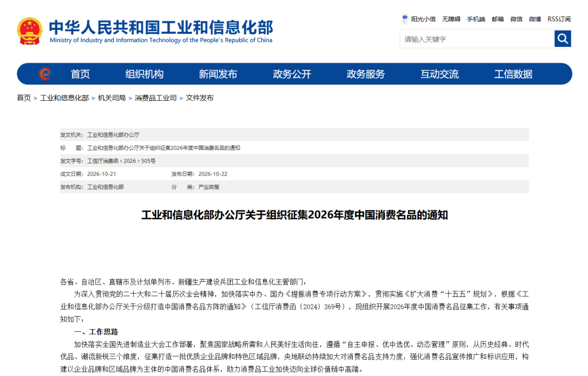Open the 组织机构 navigation menu
Viewport: 588px width, 376px height.
pos(144,74)
